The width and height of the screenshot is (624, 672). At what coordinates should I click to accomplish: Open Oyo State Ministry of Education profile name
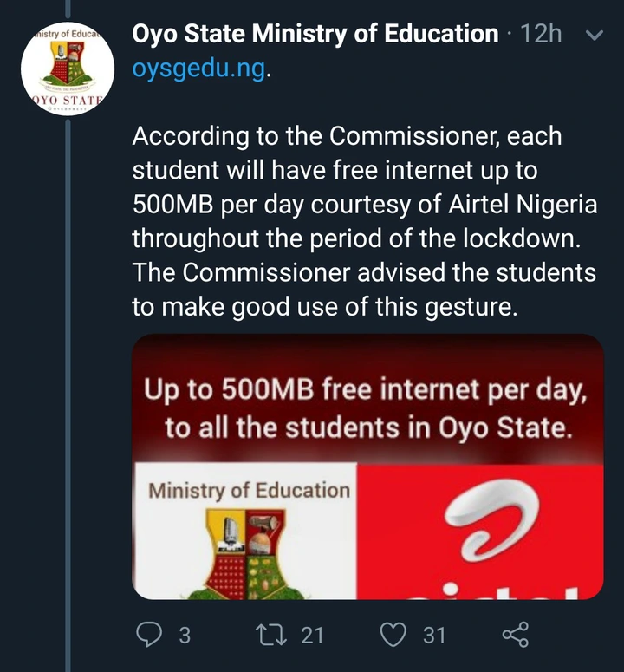click(x=315, y=34)
